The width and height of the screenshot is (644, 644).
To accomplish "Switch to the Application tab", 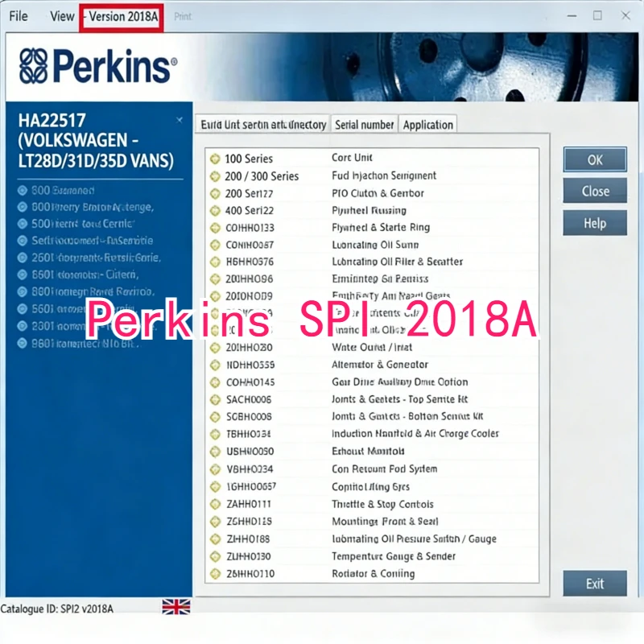I will pos(428,125).
